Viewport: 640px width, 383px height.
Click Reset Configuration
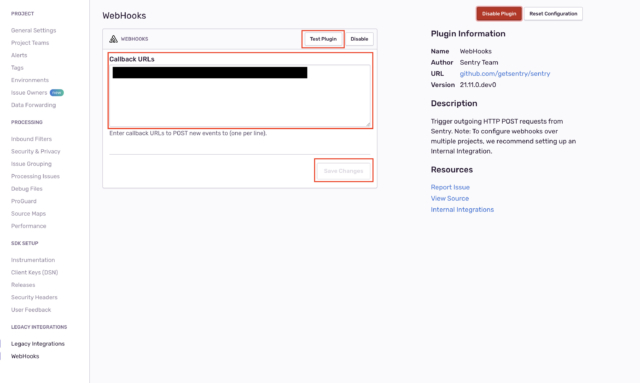click(553, 14)
